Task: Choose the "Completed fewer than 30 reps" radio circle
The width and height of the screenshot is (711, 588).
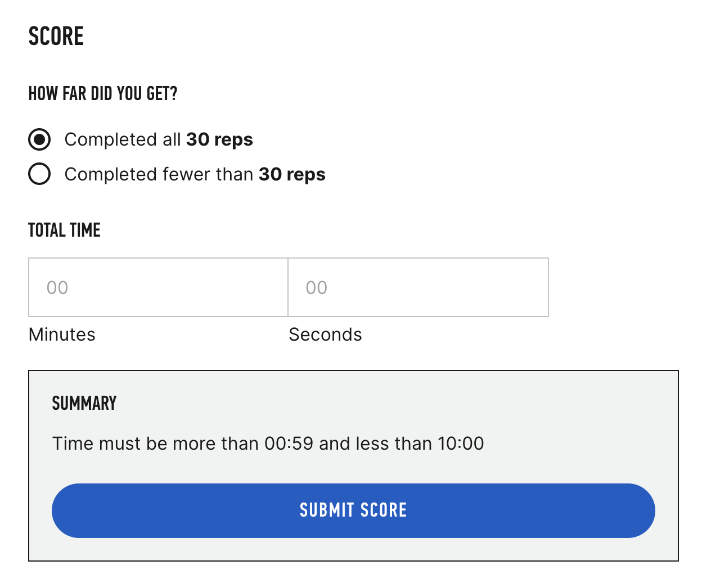Action: (39, 174)
